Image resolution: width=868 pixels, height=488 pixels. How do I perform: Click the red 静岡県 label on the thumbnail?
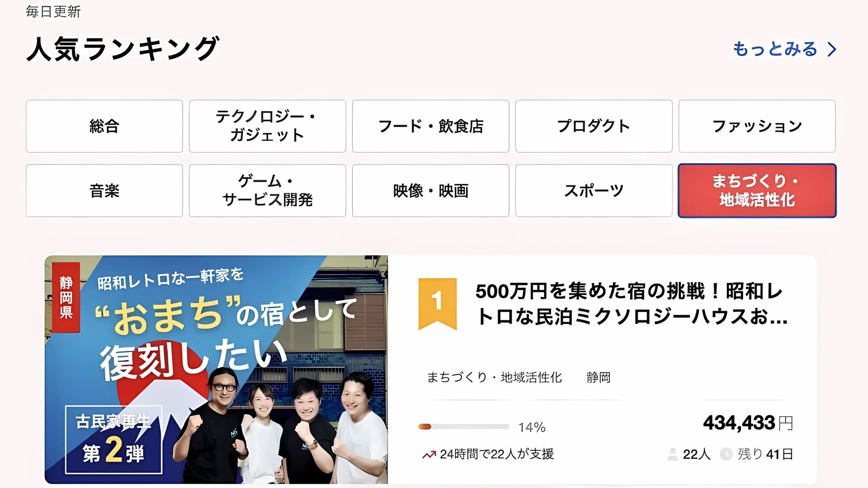click(66, 297)
